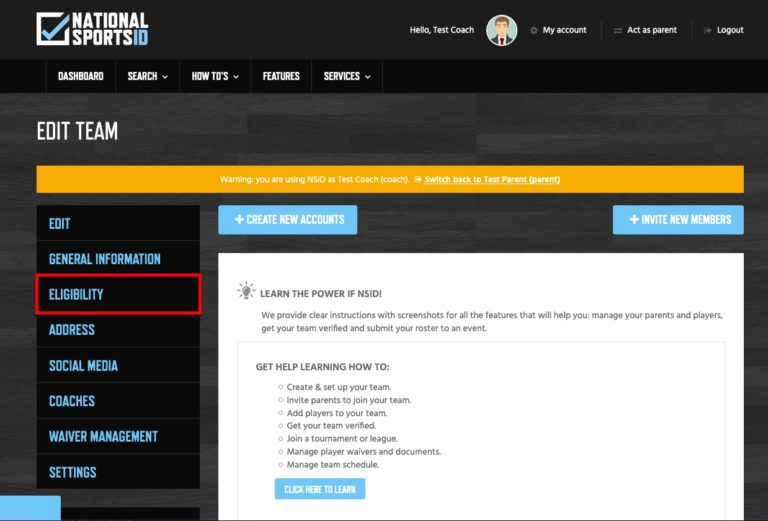Open Waiver Management in sidebar
The image size is (768, 521).
pyautogui.click(x=103, y=436)
